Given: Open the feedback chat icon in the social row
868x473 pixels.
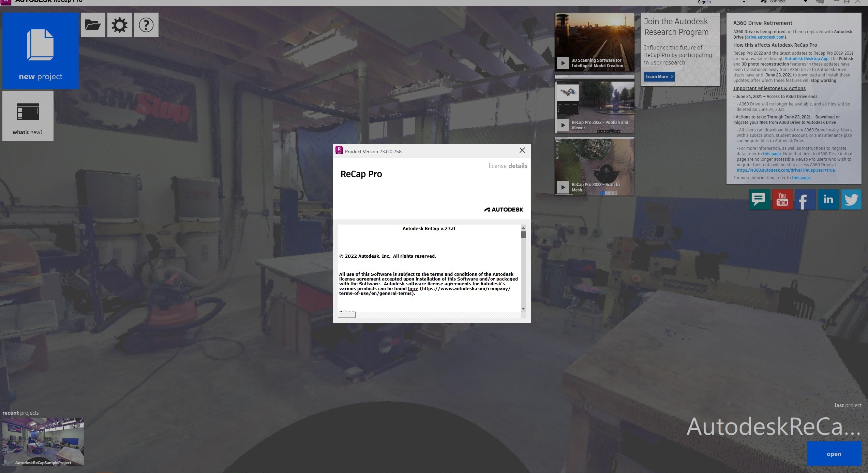Looking at the screenshot, I should click(x=759, y=200).
